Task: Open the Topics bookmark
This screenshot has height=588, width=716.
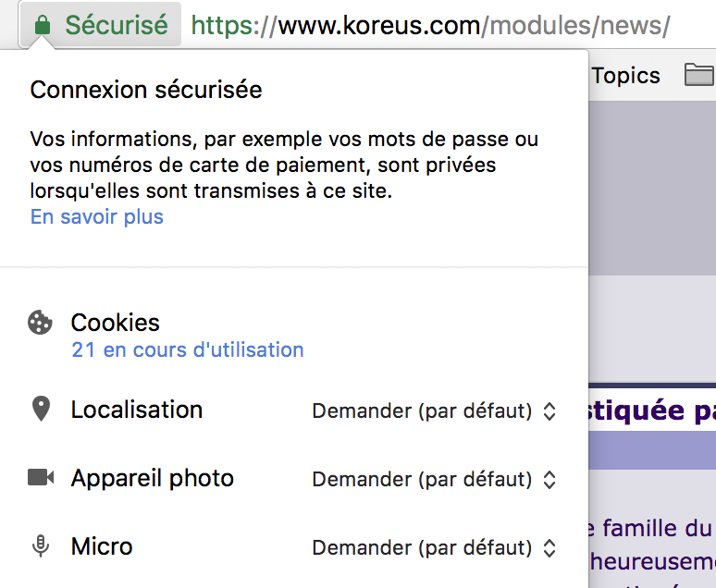Action: tap(626, 76)
